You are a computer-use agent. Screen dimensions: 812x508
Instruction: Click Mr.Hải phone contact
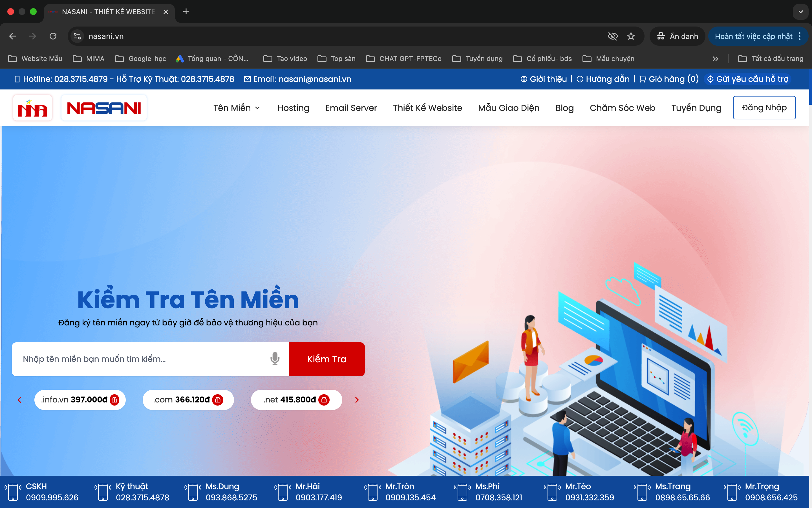308,492
